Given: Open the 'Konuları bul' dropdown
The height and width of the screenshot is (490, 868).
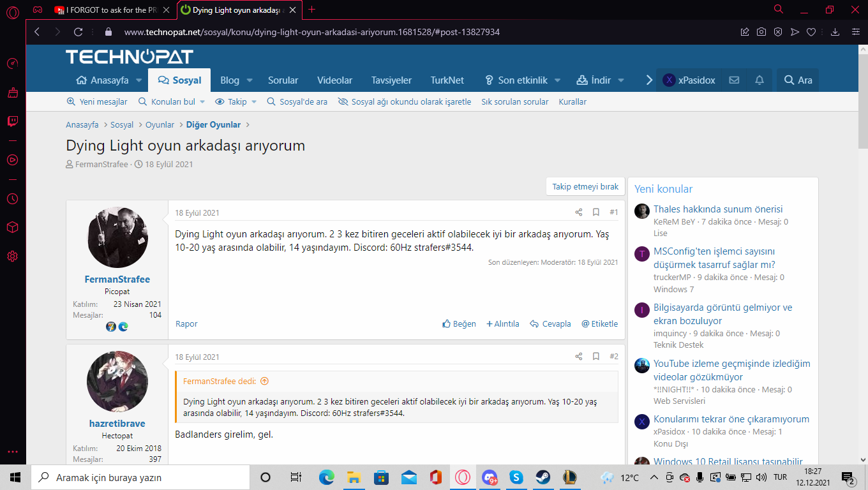Looking at the screenshot, I should [x=171, y=102].
